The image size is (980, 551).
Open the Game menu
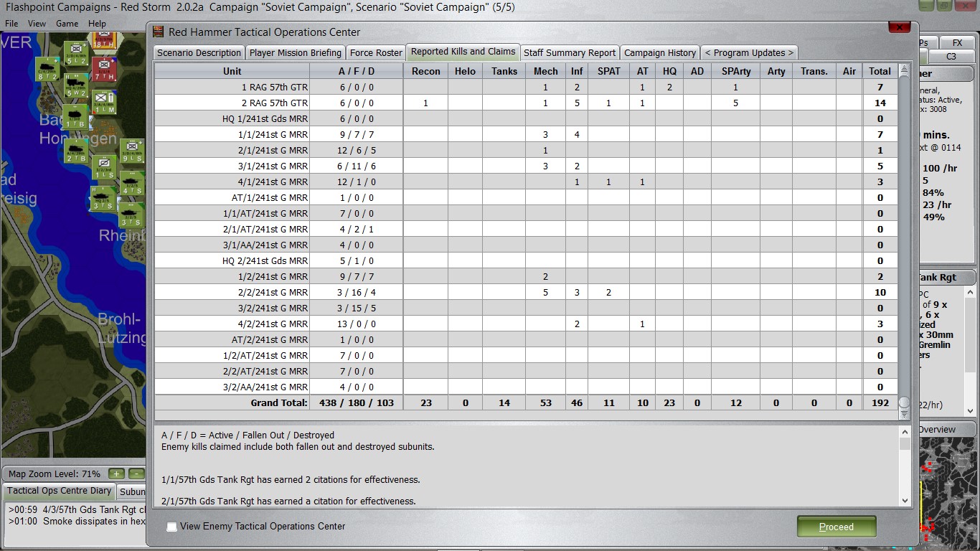tap(67, 24)
